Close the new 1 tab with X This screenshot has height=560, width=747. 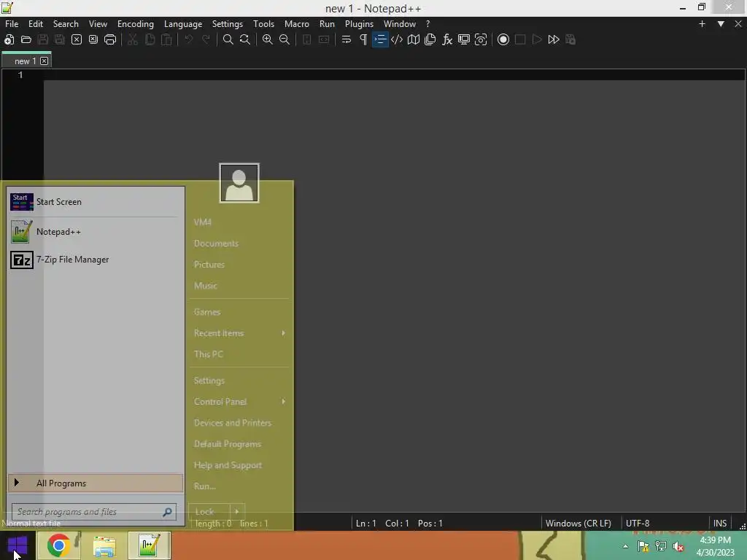pyautogui.click(x=44, y=61)
